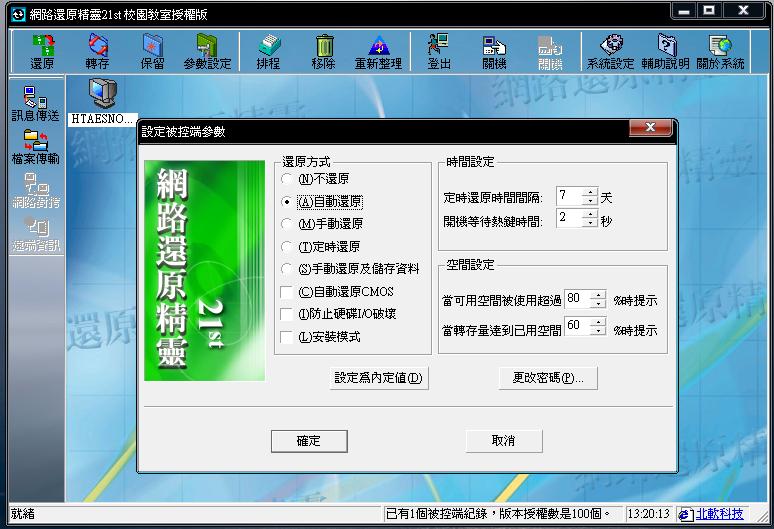Open 系統設定 system settings icon
The width and height of the screenshot is (774, 529).
point(610,51)
